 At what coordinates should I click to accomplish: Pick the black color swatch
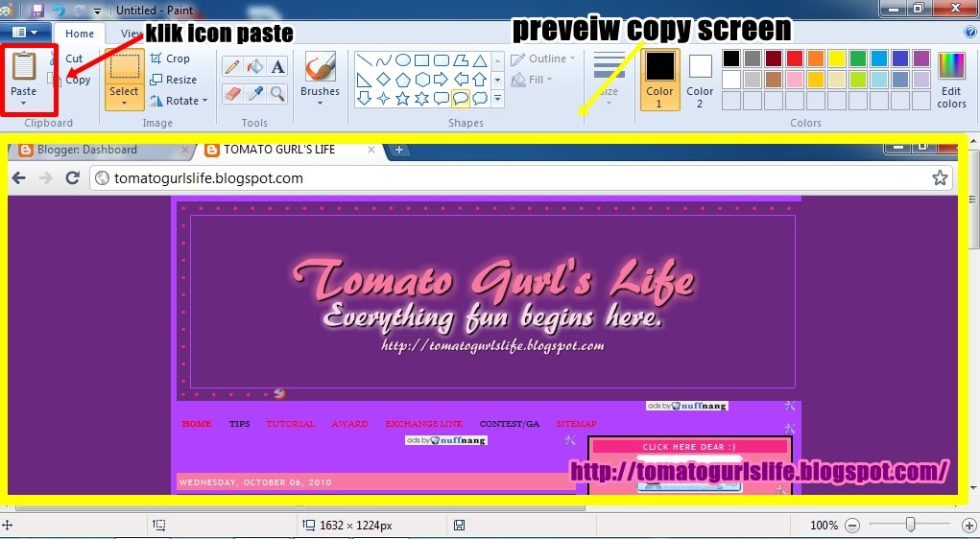coord(731,59)
